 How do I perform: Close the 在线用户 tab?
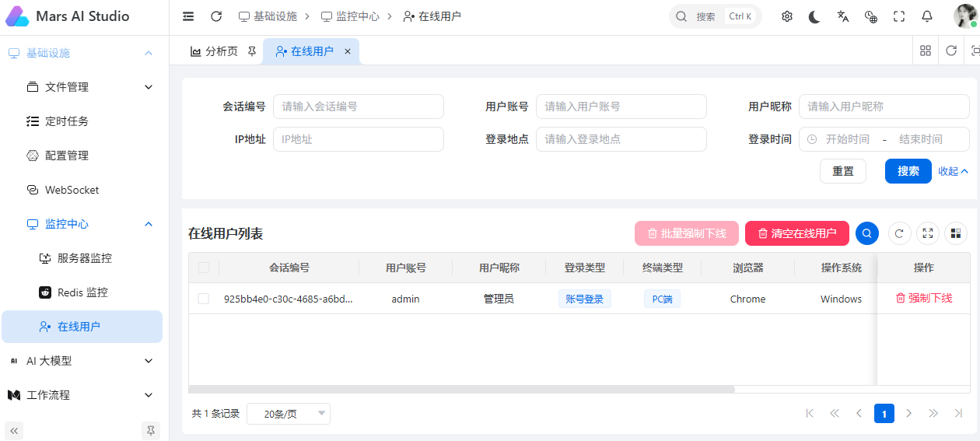[348, 51]
